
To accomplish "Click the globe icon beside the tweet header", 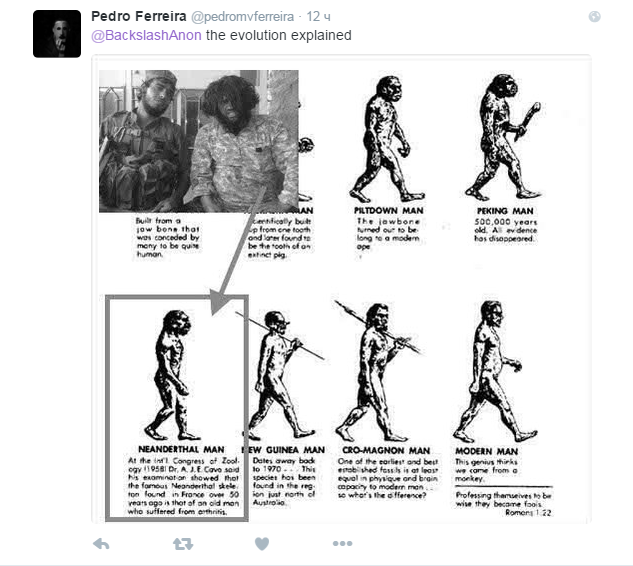I will pos(594,17).
